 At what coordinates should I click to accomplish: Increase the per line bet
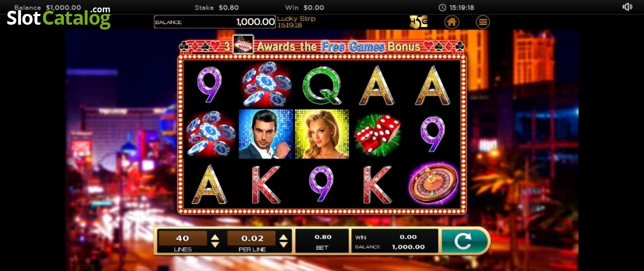[283, 236]
